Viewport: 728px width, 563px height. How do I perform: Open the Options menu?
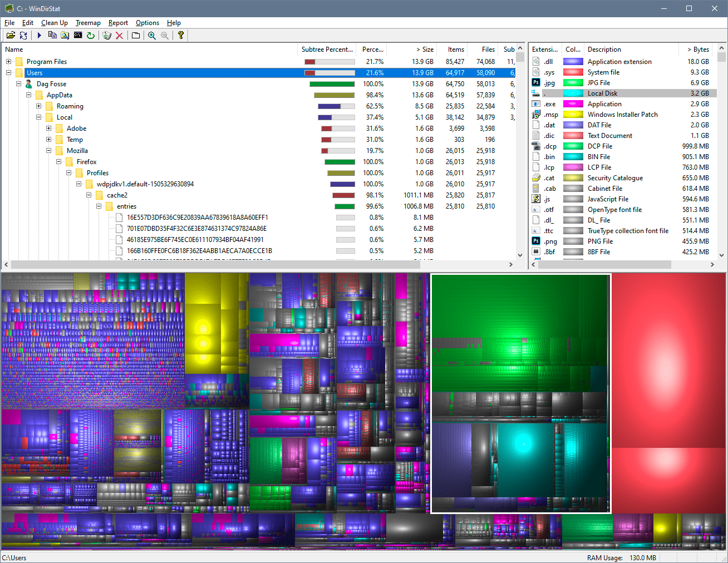pos(147,23)
